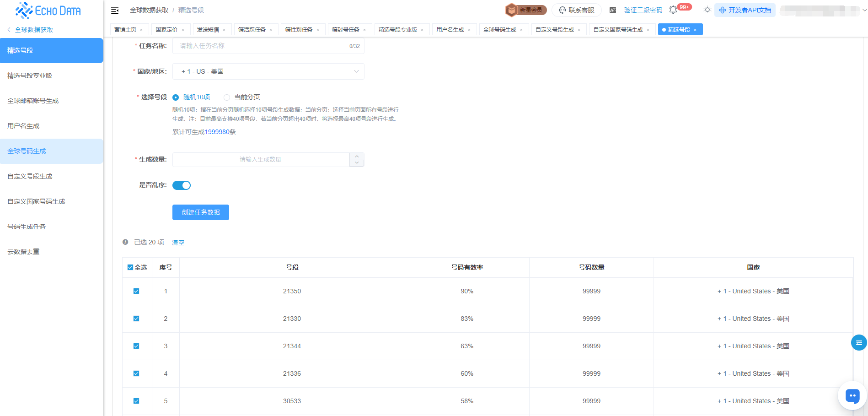Open 自定义国家号码生成 sidebar item

[52, 201]
